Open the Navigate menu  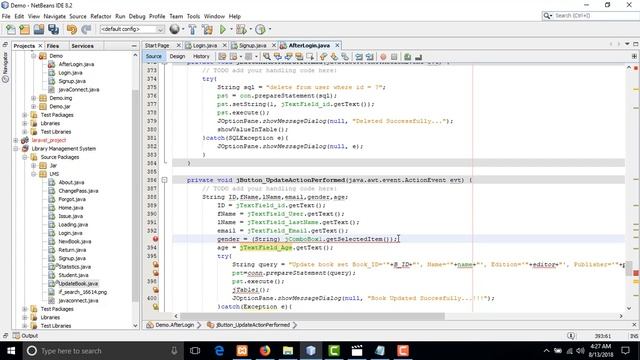coord(54,16)
